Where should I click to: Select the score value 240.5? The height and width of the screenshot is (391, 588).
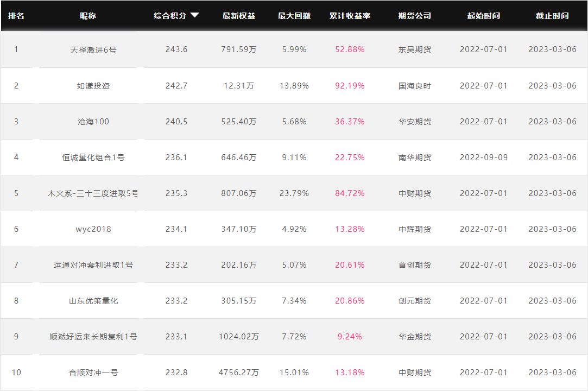176,122
